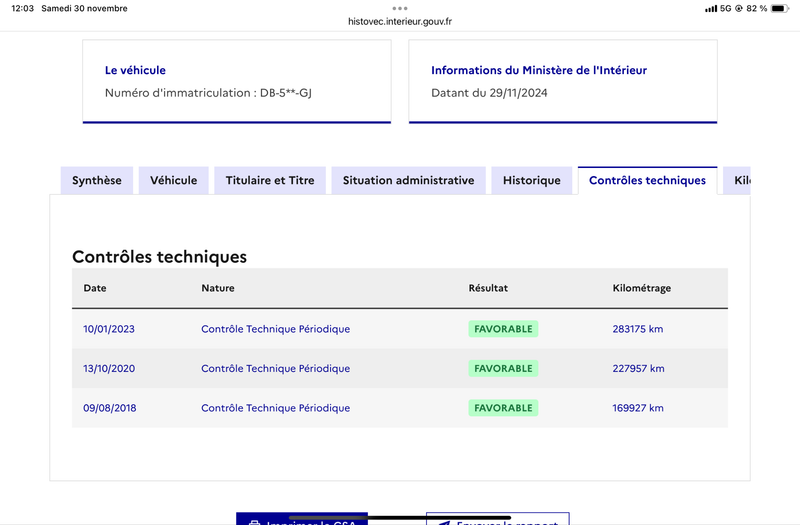Screen dimensions: 800x525
Task: Select the Contrôles techniques tab
Action: [x=647, y=180]
